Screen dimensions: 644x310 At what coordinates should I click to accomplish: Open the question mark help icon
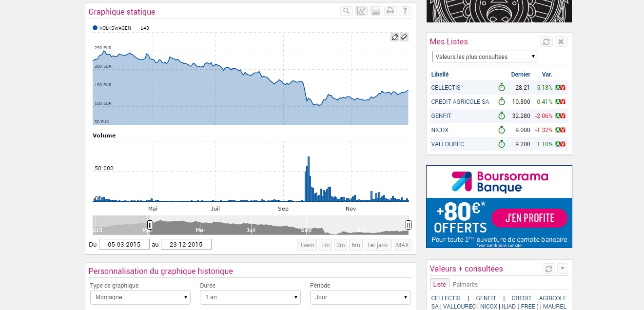coord(405,11)
